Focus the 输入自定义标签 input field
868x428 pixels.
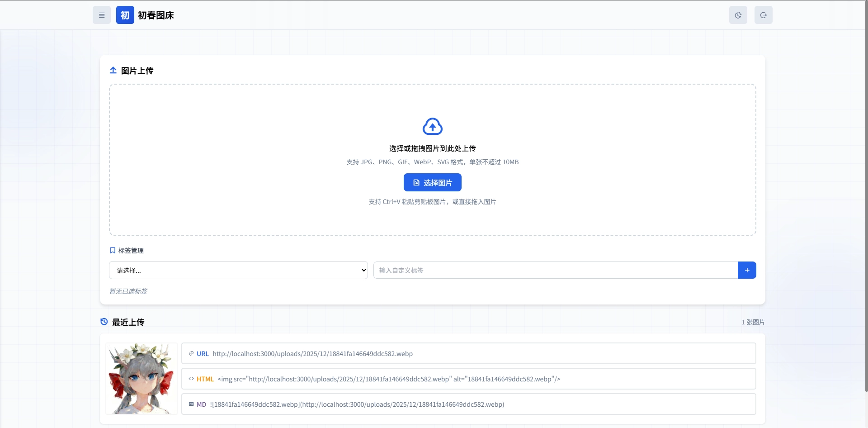tap(555, 270)
